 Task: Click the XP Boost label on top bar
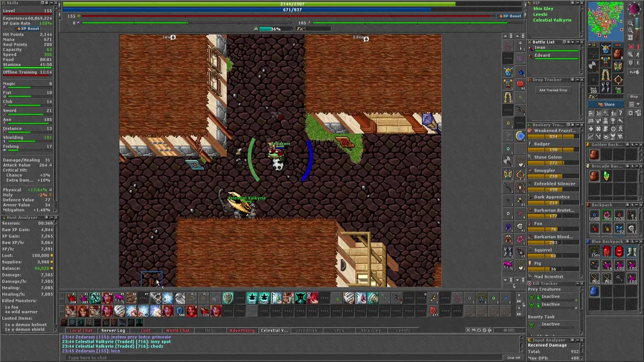coord(510,16)
